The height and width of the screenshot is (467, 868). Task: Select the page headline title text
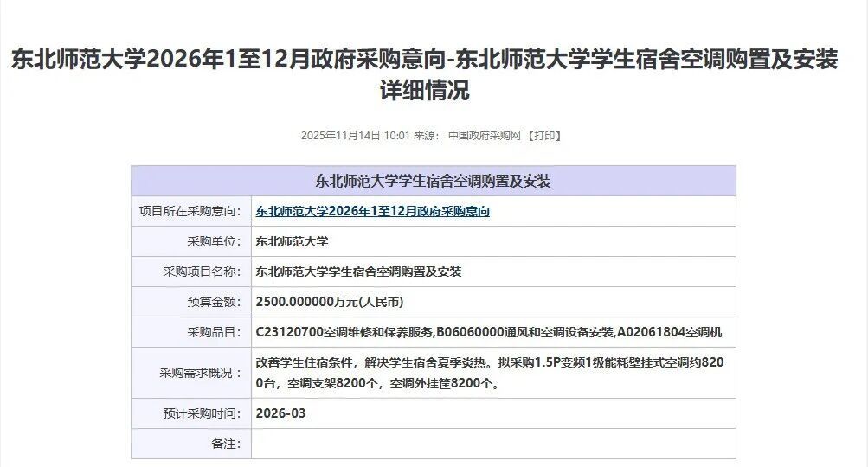[x=425, y=74]
